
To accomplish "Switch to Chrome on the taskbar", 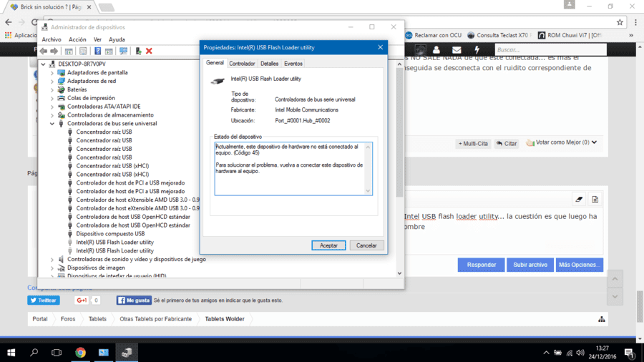I will 80,352.
